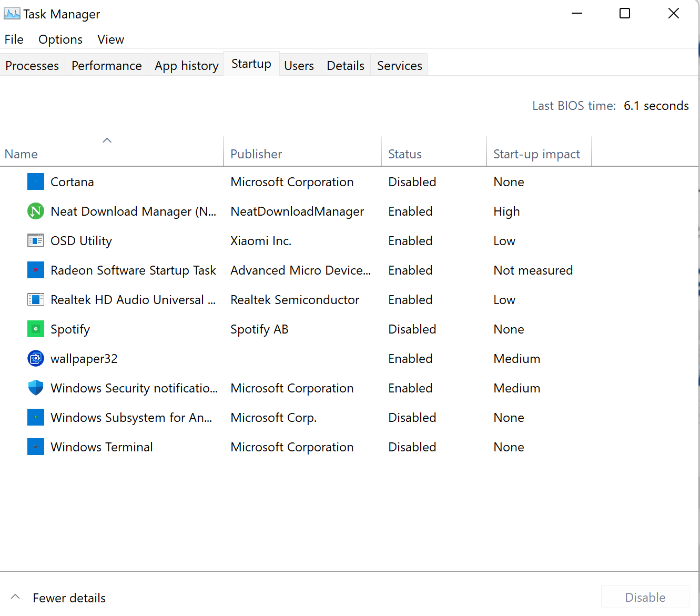Click the Fewer details link

[69, 598]
